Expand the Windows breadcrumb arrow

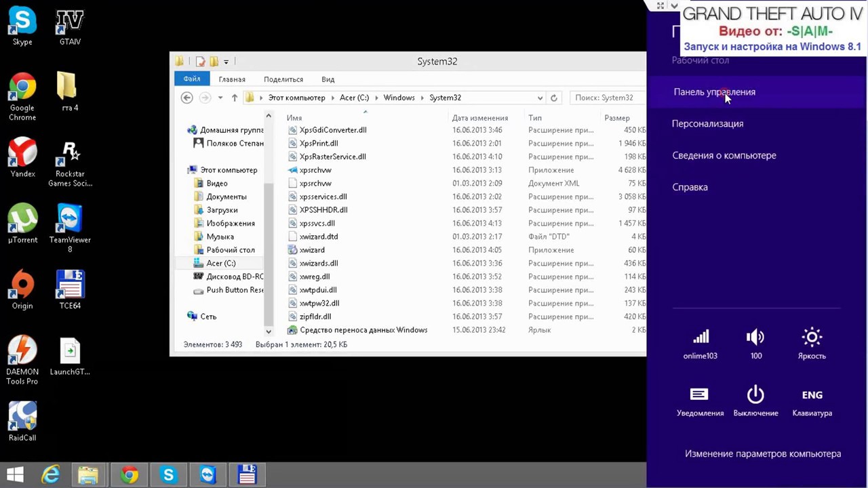(x=422, y=98)
